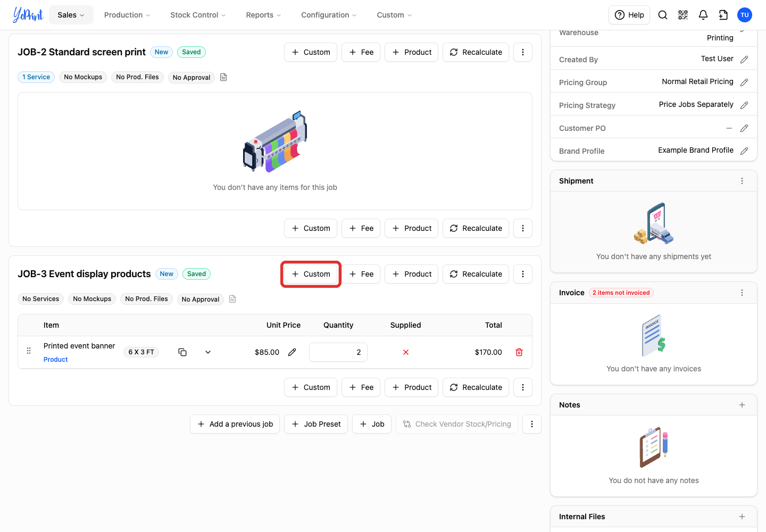Click the supplied red X for banner

coord(406,352)
